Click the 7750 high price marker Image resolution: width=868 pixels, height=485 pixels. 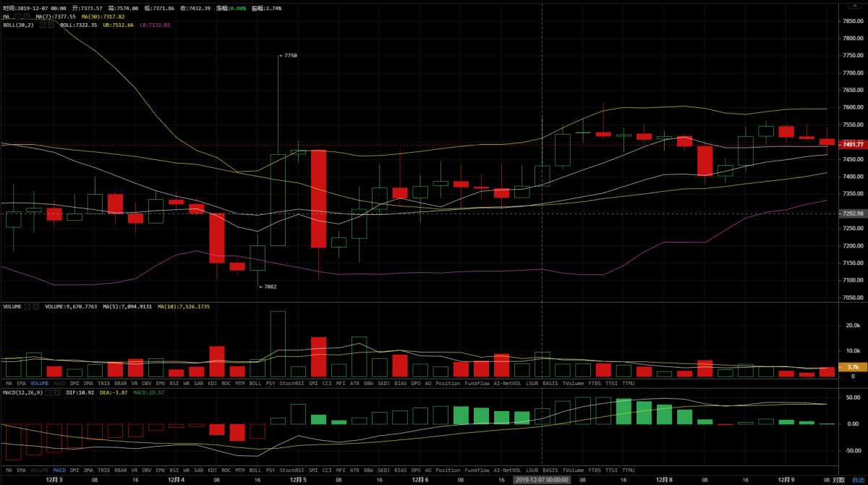coord(289,56)
